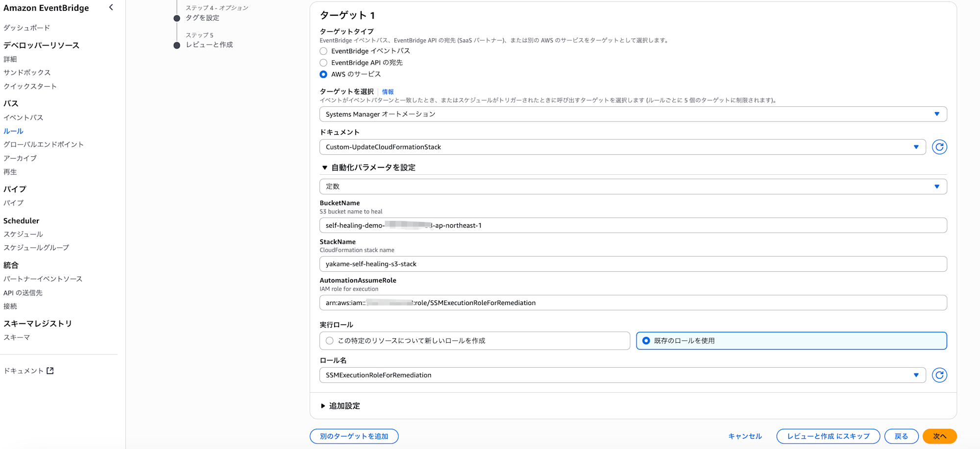The image size is (980, 449).
Task: Open the 定数 parameter type dropdown
Action: pyautogui.click(x=633, y=187)
